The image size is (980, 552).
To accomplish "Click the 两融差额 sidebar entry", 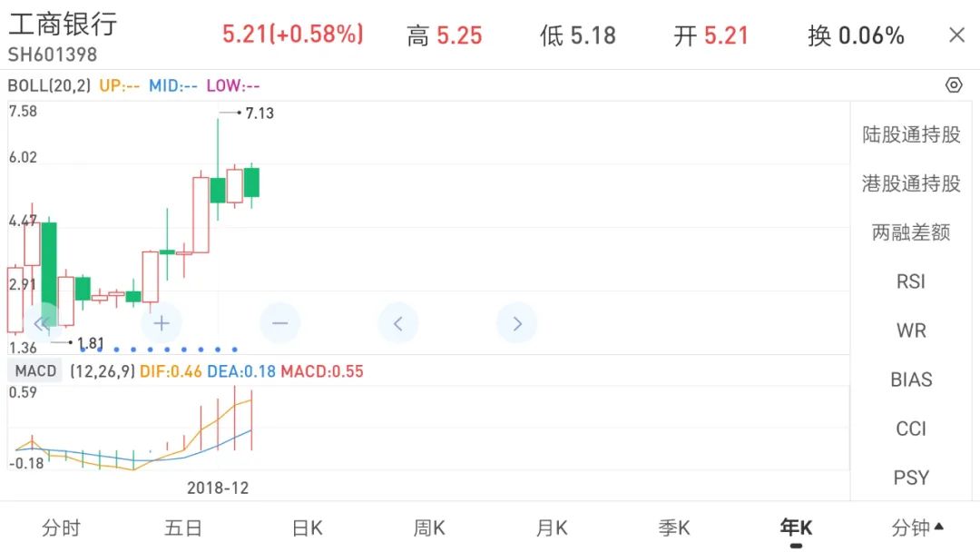I will pos(910,232).
